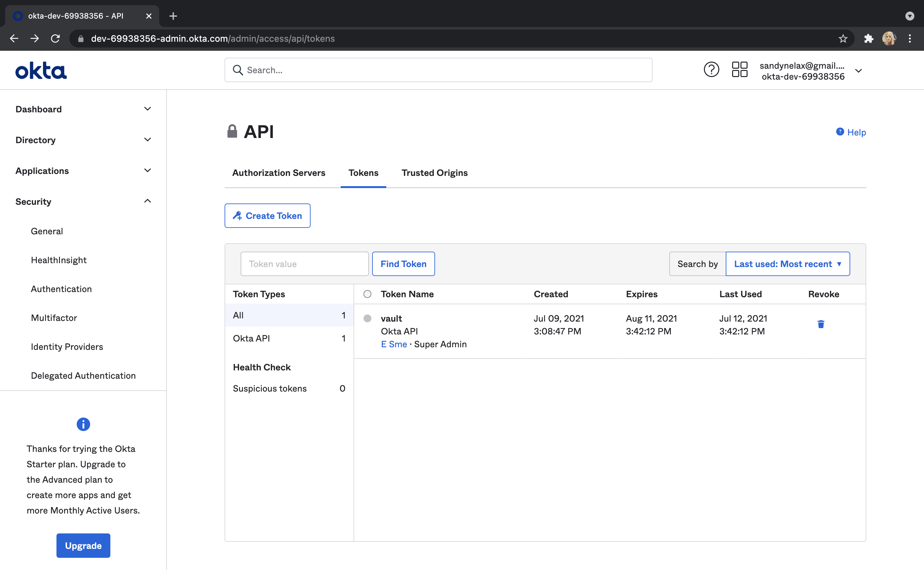Open the account menu chevron beside email
This screenshot has height=570, width=924.
[859, 71]
